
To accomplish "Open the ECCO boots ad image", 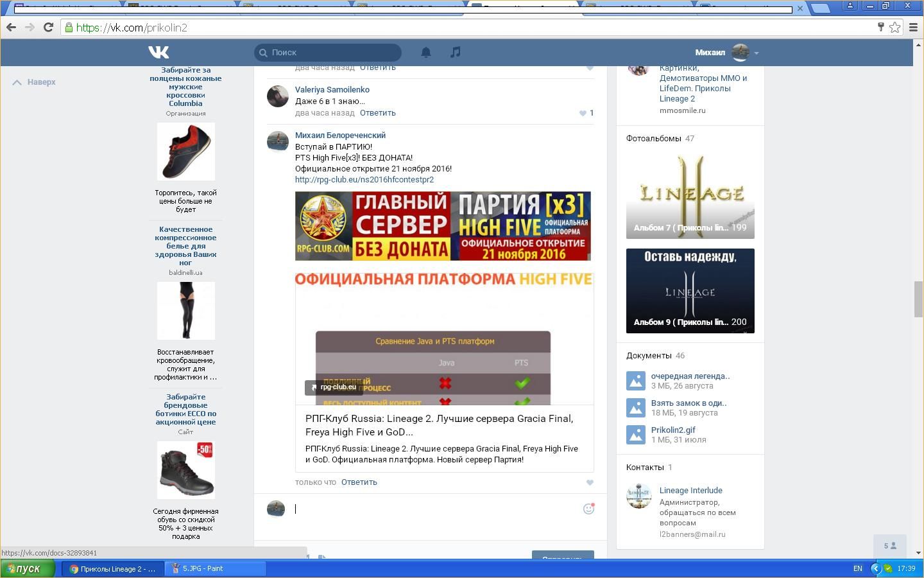I will (186, 470).
